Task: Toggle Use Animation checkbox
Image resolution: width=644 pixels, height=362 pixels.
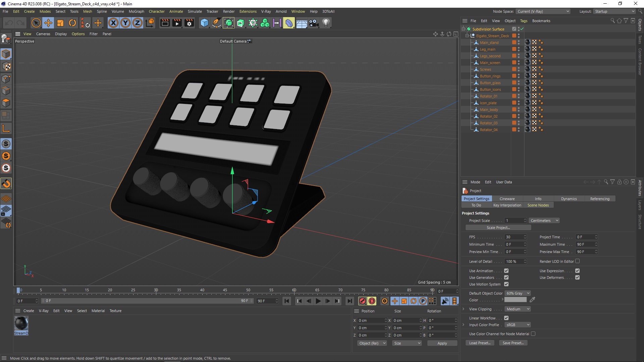Action: point(506,271)
